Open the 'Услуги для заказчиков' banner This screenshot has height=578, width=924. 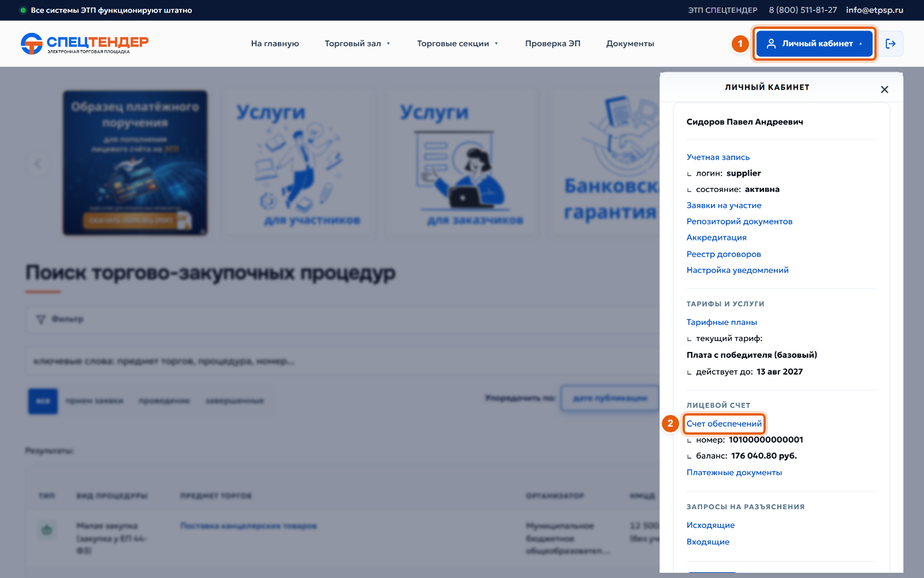[x=463, y=163]
